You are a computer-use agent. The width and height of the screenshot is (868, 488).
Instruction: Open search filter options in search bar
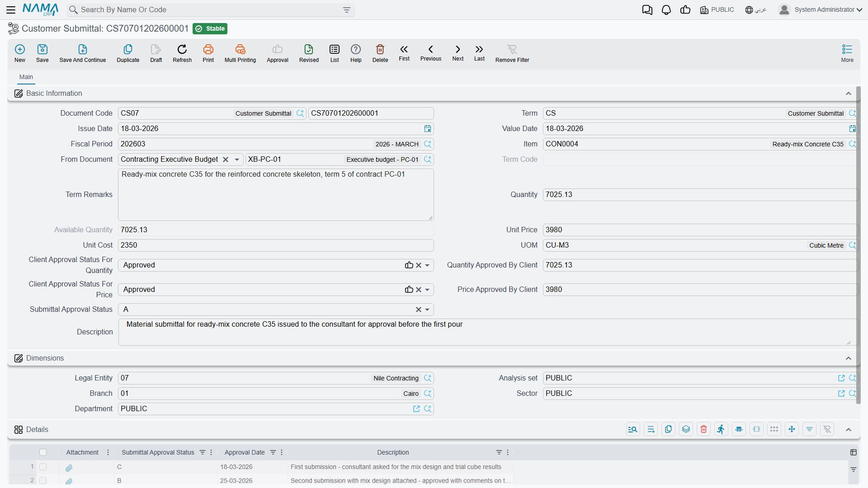[x=347, y=10]
